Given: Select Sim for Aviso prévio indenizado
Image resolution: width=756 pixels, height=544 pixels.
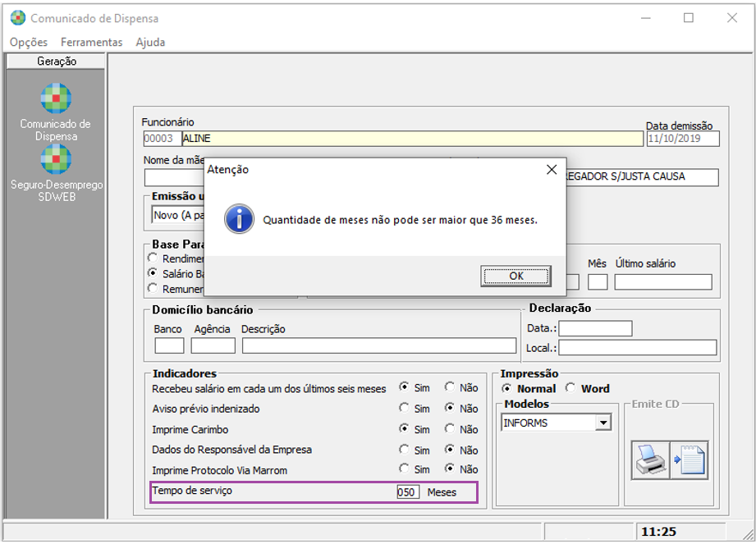Looking at the screenshot, I should pos(404,408).
